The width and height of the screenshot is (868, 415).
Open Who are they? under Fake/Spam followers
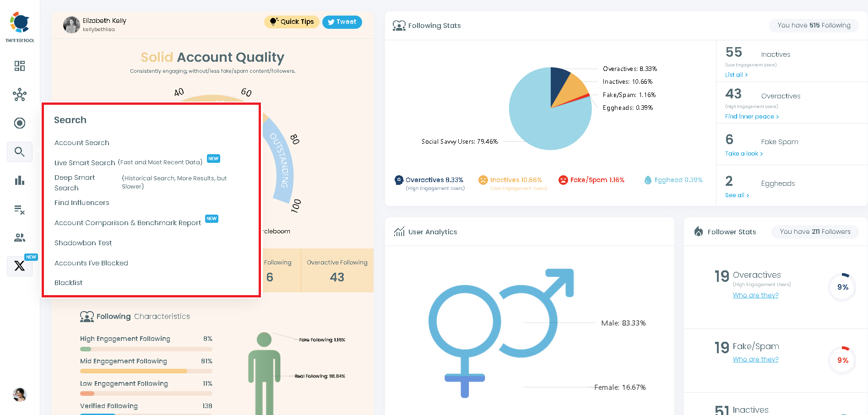[755, 359]
